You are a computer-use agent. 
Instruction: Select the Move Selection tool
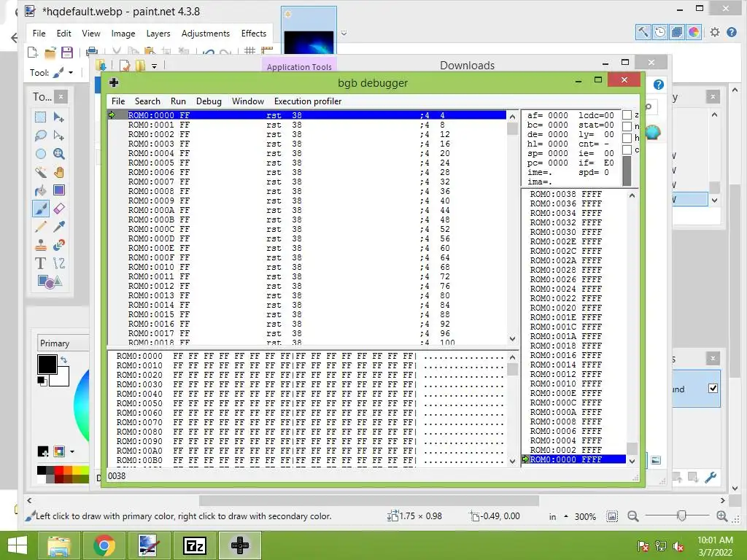tap(59, 135)
